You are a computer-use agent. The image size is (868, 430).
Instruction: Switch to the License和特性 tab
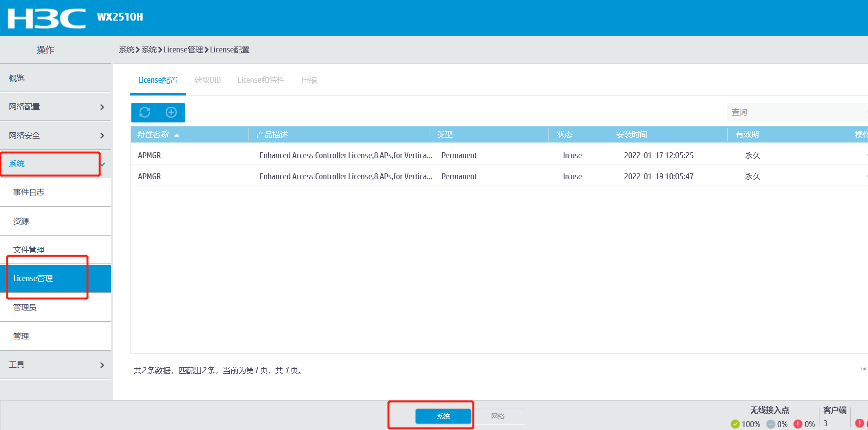point(261,80)
